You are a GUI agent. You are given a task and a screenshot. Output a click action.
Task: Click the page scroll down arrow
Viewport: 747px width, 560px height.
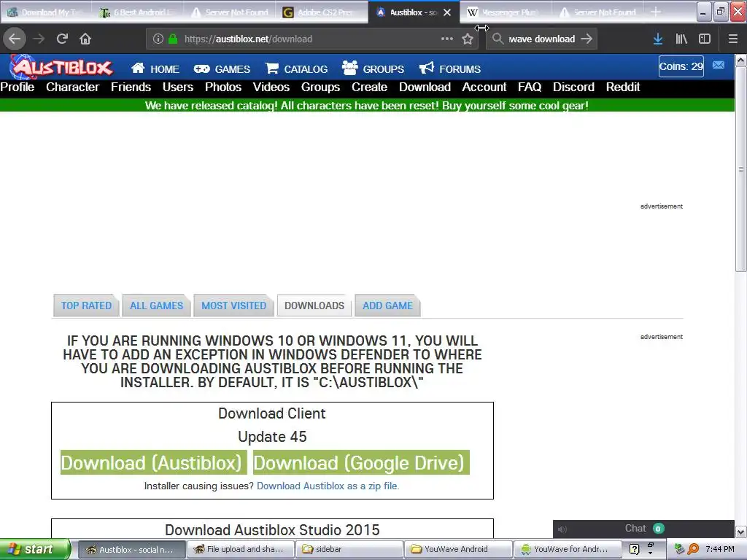(740, 531)
